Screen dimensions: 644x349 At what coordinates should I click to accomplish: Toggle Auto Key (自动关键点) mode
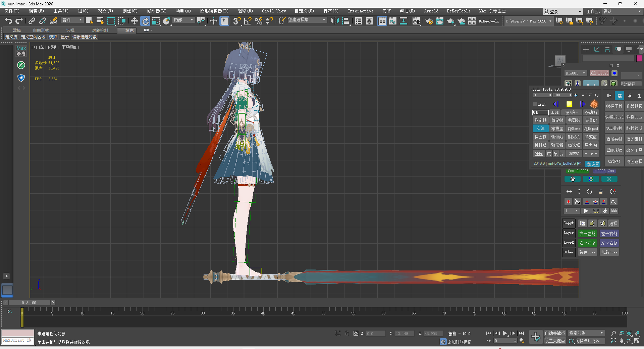click(x=555, y=333)
